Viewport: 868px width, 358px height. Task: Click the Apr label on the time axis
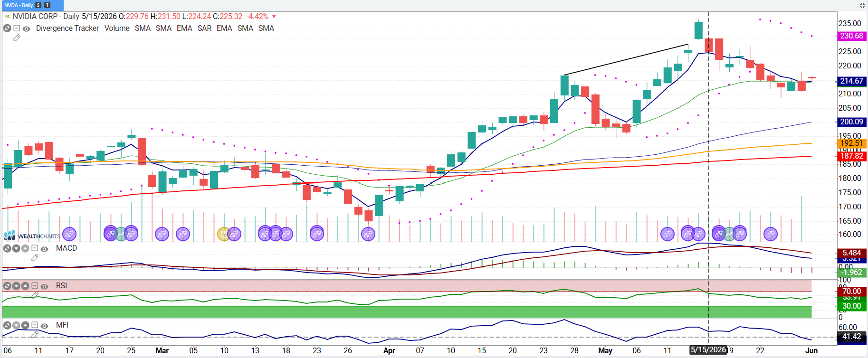pos(389,351)
